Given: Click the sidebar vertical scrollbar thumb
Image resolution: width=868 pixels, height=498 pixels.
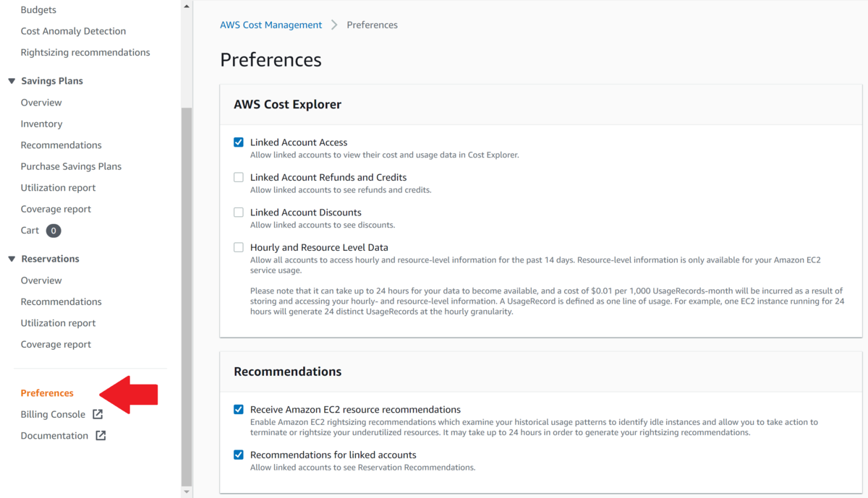Looking at the screenshot, I should click(x=187, y=289).
